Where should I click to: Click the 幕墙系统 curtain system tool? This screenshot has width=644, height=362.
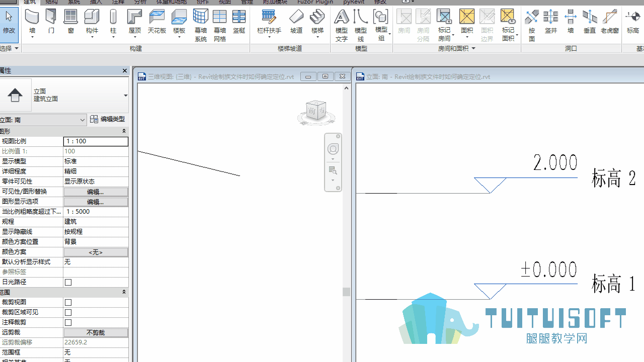[201, 25]
